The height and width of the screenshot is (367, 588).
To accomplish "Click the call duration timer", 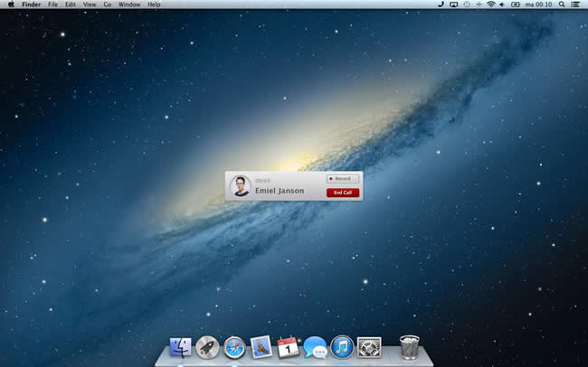I will point(262,181).
